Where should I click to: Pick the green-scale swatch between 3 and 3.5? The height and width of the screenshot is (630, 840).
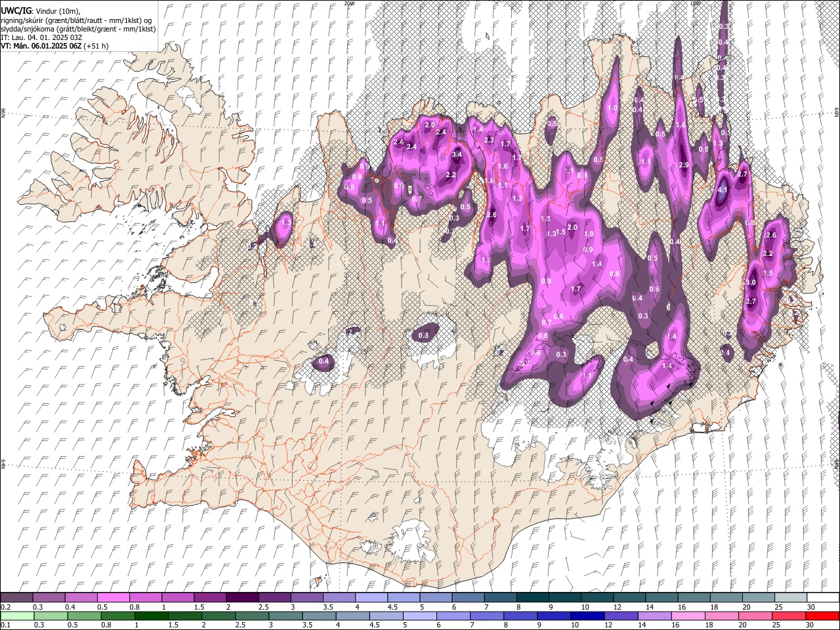pos(285,616)
